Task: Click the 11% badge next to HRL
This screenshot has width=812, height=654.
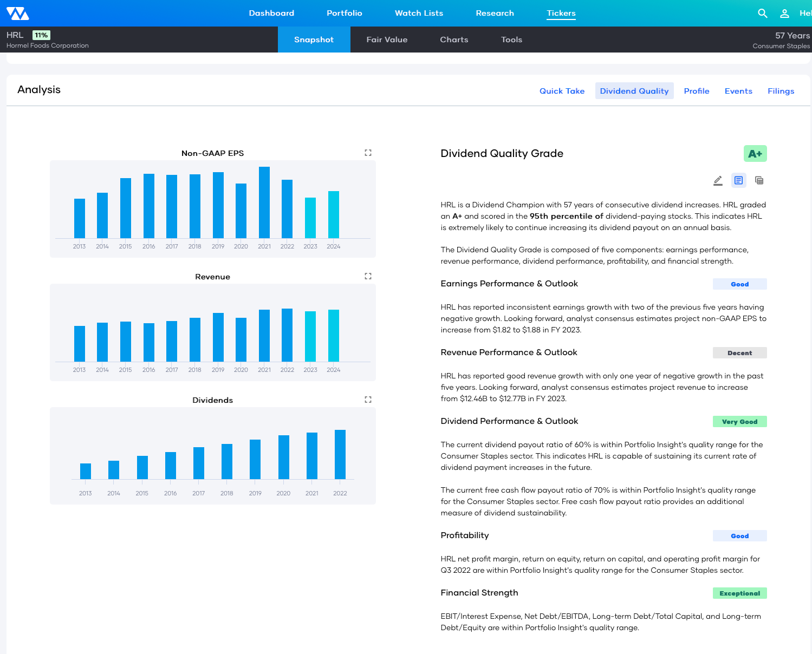Action: 41,35
